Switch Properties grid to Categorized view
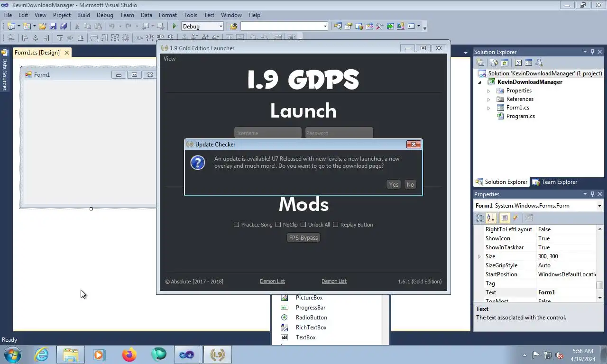 [480, 218]
